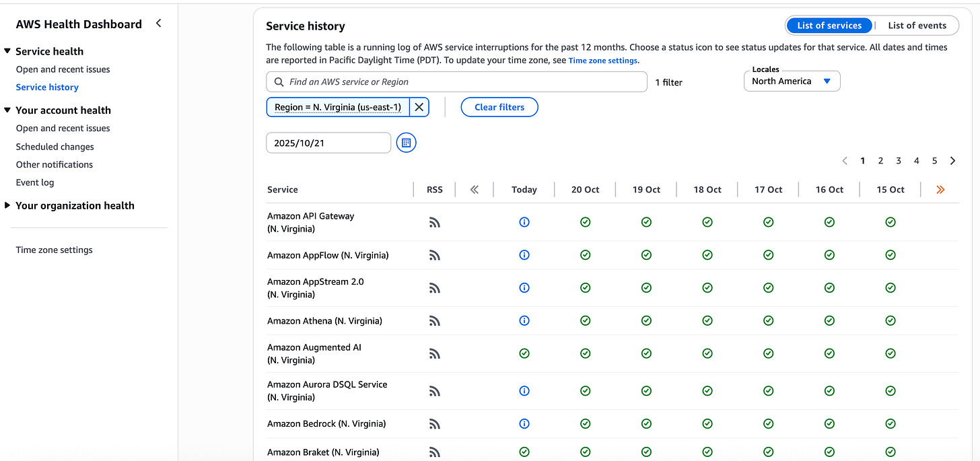Click the Region = N. Virginia filter chip
The height and width of the screenshot is (461, 980).
point(338,107)
